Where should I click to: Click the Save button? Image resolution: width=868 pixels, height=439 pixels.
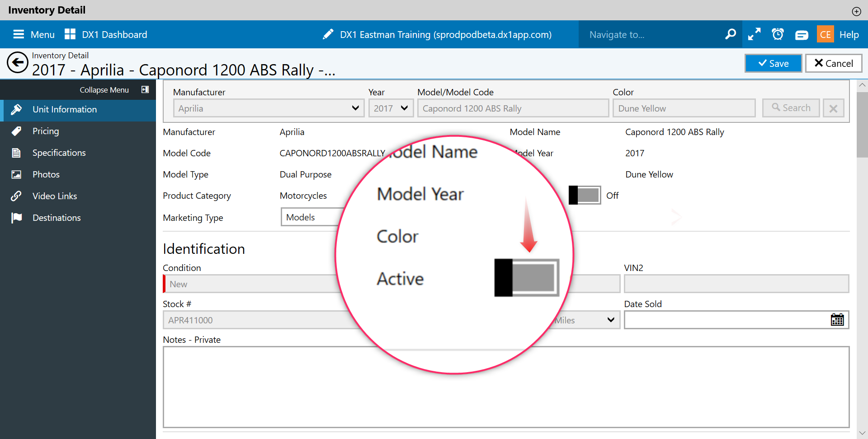click(x=774, y=63)
